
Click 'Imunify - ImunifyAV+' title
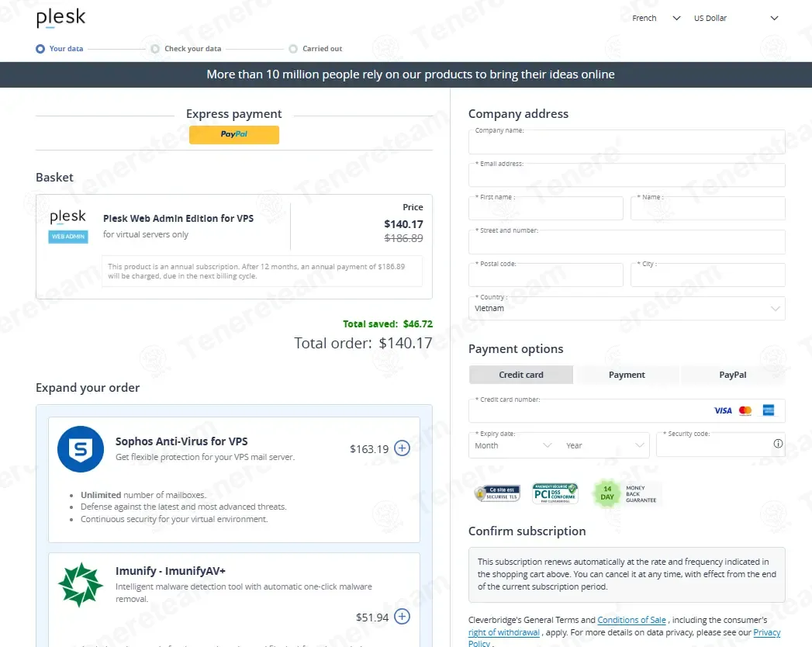[171, 571]
